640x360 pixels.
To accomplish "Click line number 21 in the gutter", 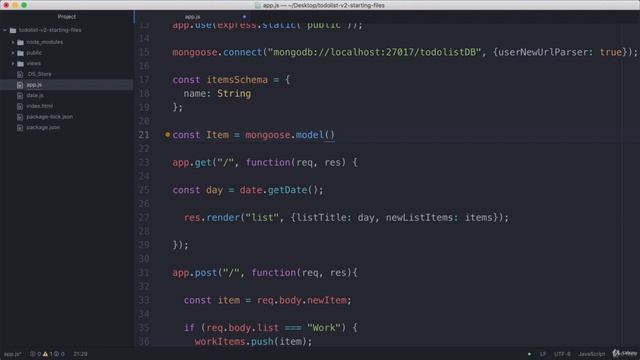I will tap(144, 135).
